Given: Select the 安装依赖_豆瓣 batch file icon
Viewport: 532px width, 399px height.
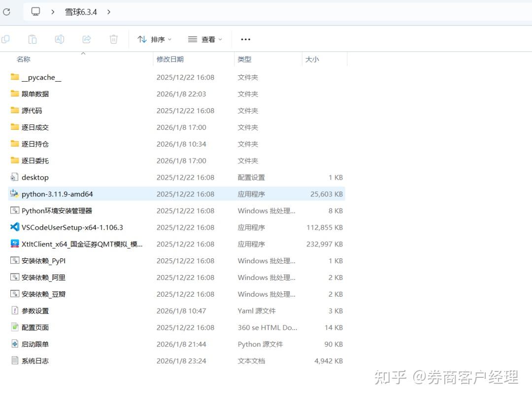Looking at the screenshot, I should pos(15,294).
